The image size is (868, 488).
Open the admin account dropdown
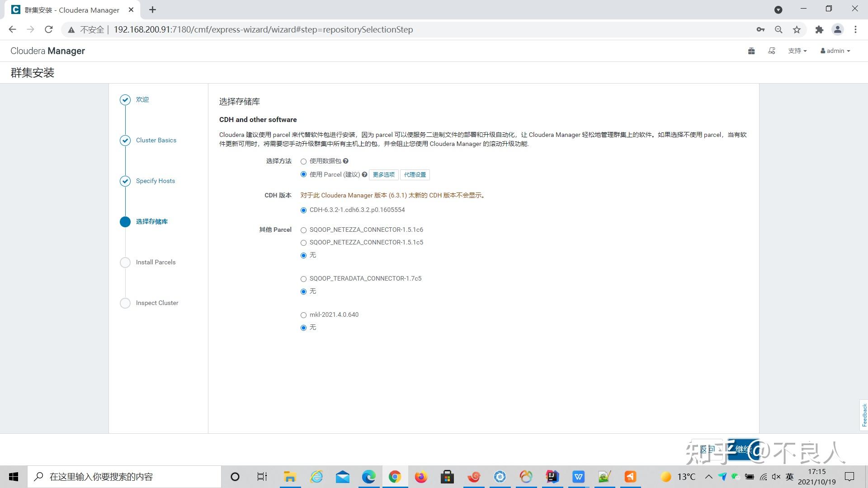pyautogui.click(x=835, y=51)
